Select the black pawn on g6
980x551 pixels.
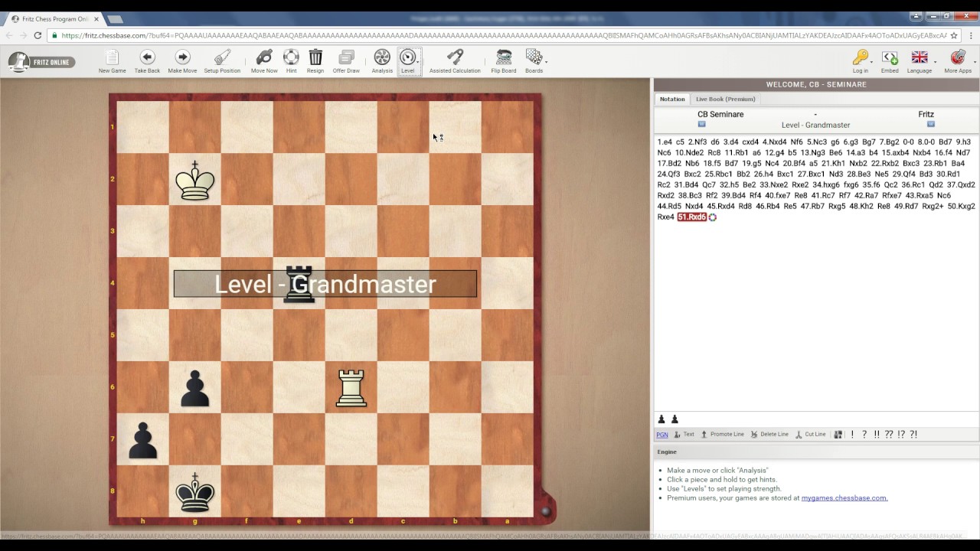click(194, 387)
